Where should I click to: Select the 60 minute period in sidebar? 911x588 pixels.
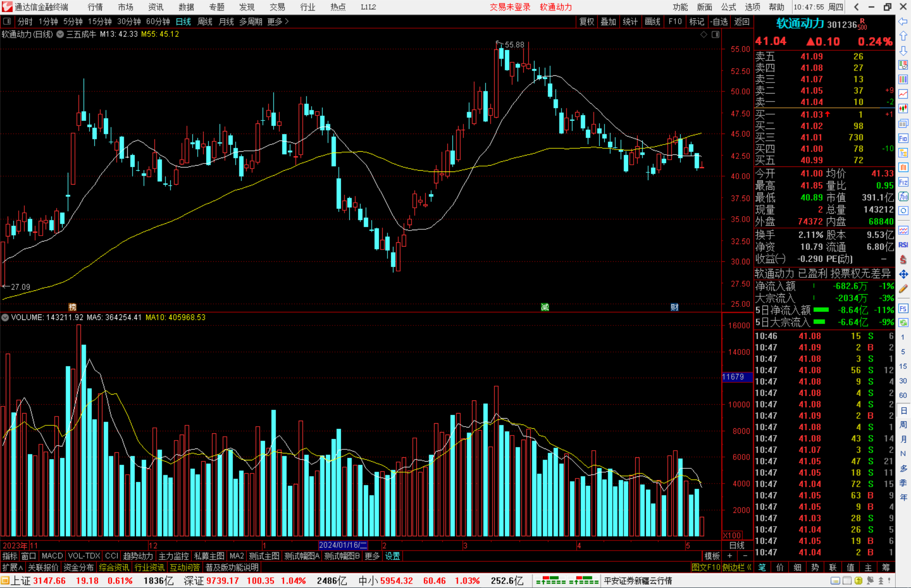903,395
